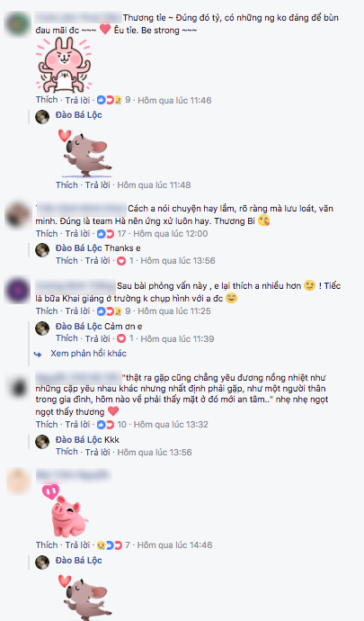Image resolution: width=364 pixels, height=621 pixels.
Task: Open reactions on the 13:32 comment
Action: (106, 425)
